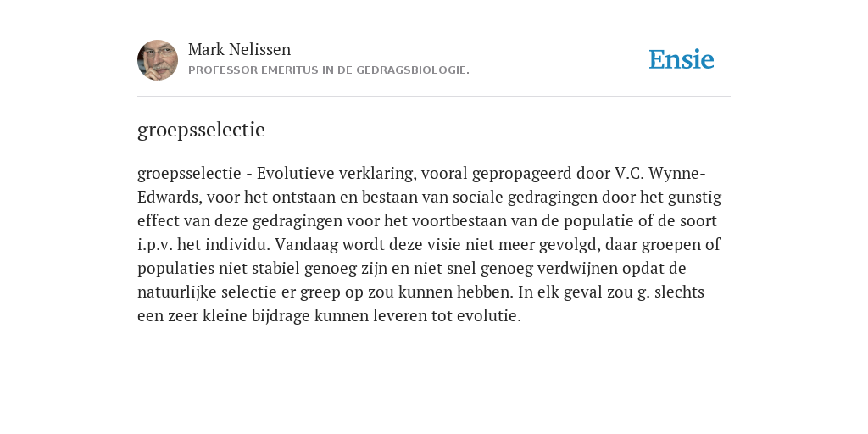The width and height of the screenshot is (868, 434).
Task: Click the word 'Vandaag' in the definition
Action: pyautogui.click(x=306, y=245)
